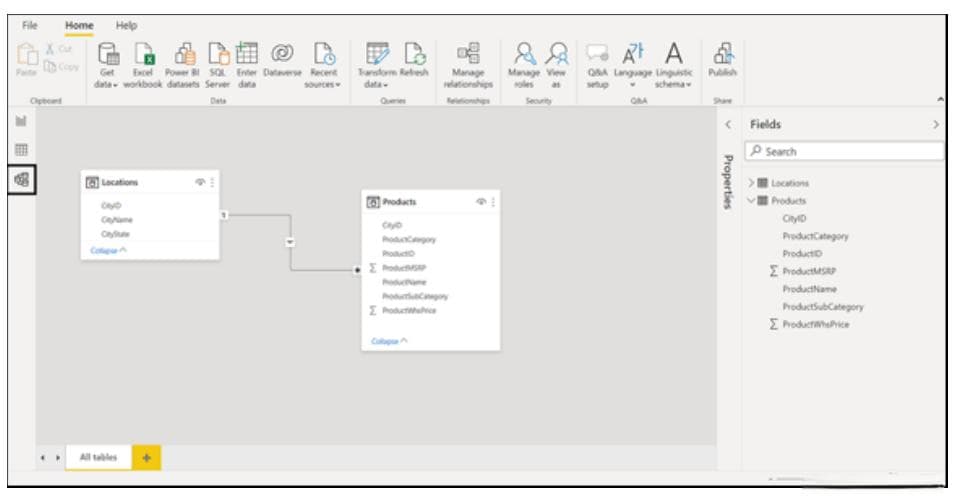Collapse the ribbon with the chevron

tap(941, 99)
